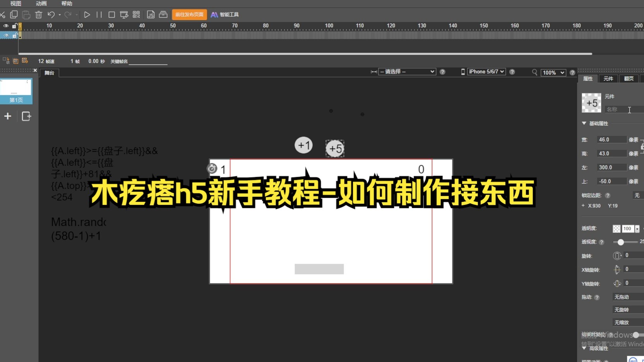
Task: Pause the animation
Action: pyautogui.click(x=99, y=15)
